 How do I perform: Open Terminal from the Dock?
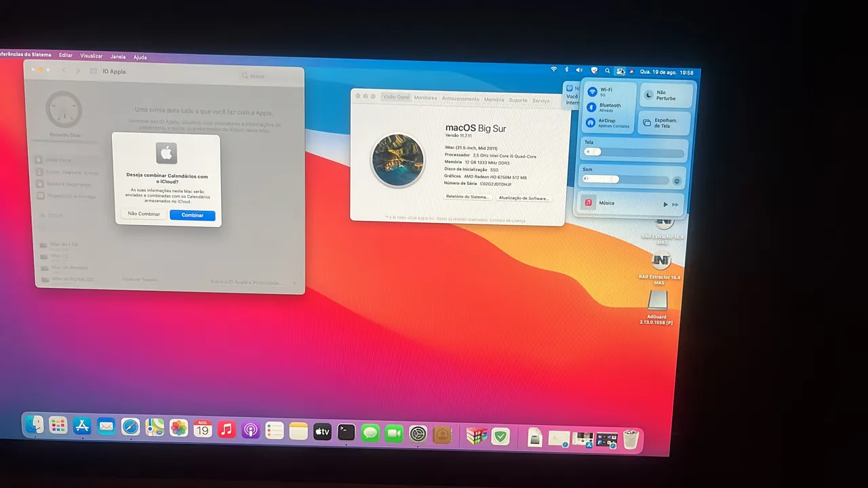[x=347, y=432]
